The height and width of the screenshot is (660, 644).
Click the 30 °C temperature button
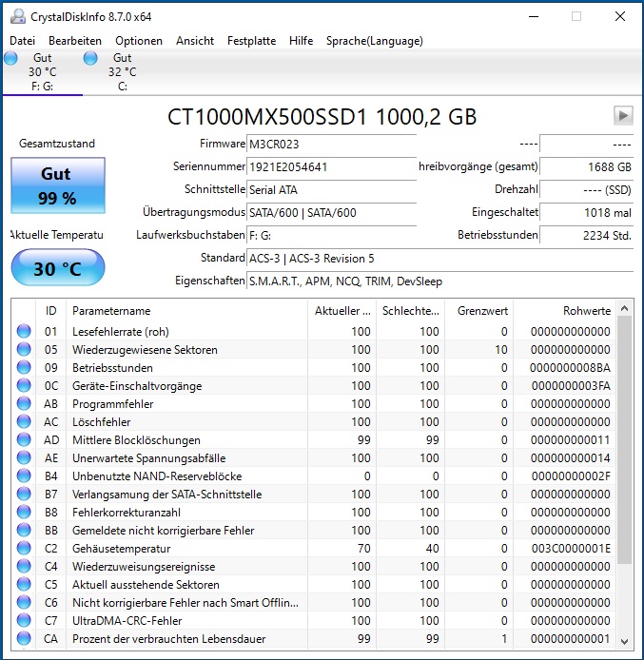58,268
